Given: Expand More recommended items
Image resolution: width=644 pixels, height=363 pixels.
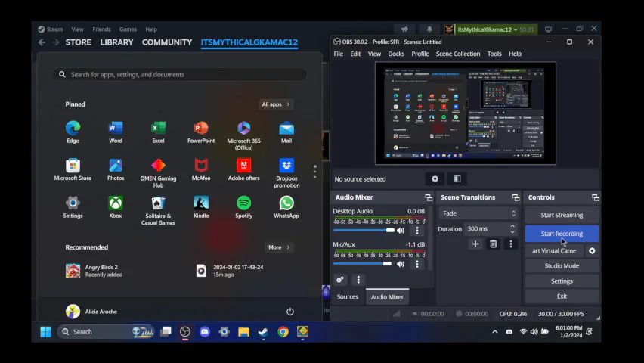Looking at the screenshot, I should tap(279, 247).
